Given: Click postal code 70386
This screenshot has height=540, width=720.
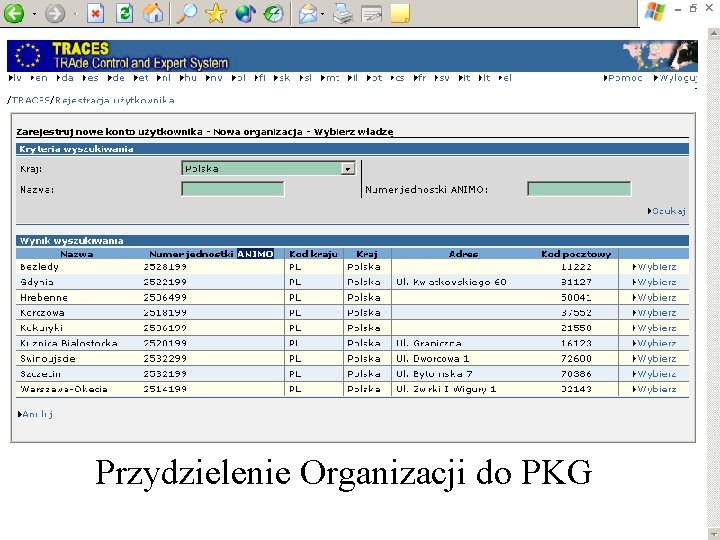Looking at the screenshot, I should [576, 374].
